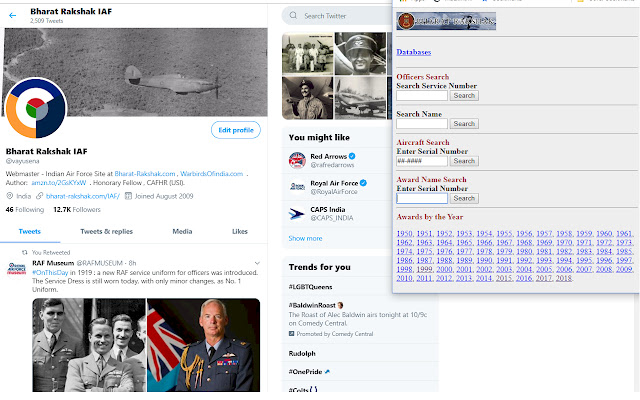Open the Red Arrows account avatar

[297, 160]
